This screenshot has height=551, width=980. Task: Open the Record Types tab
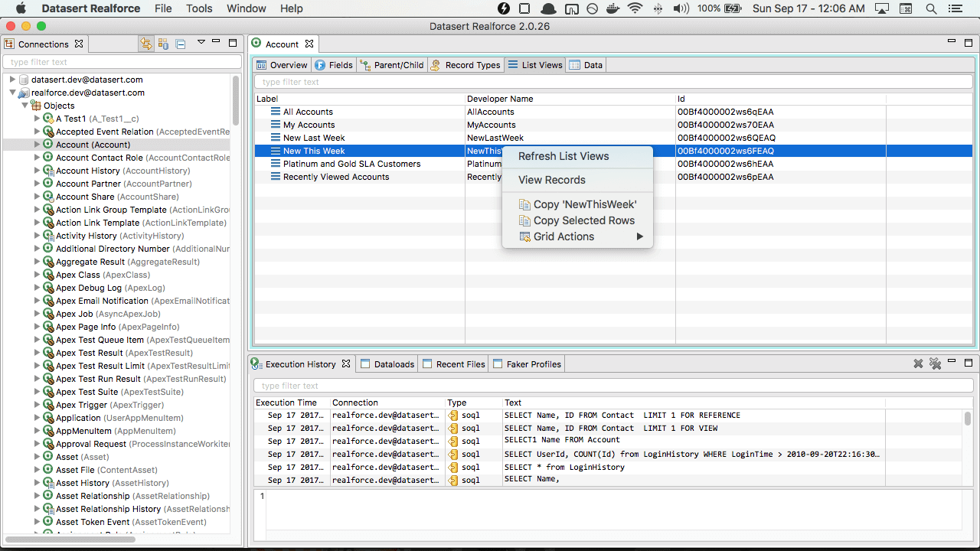465,65
